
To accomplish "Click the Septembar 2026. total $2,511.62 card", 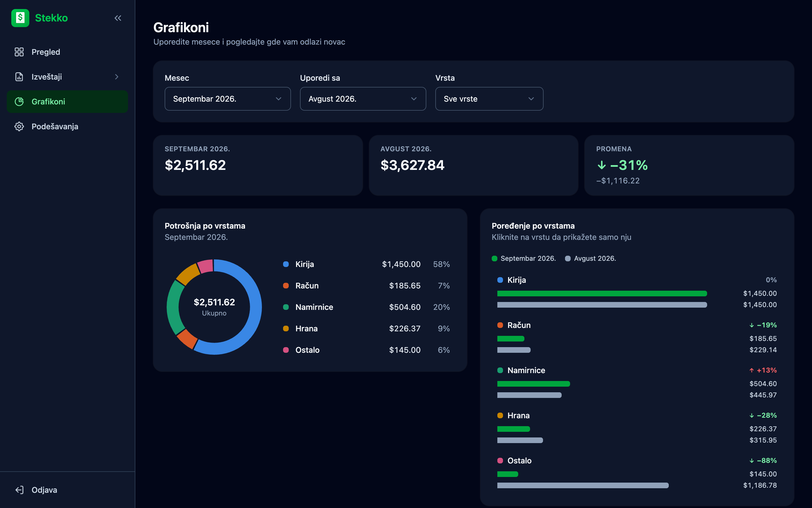I will coord(258,165).
